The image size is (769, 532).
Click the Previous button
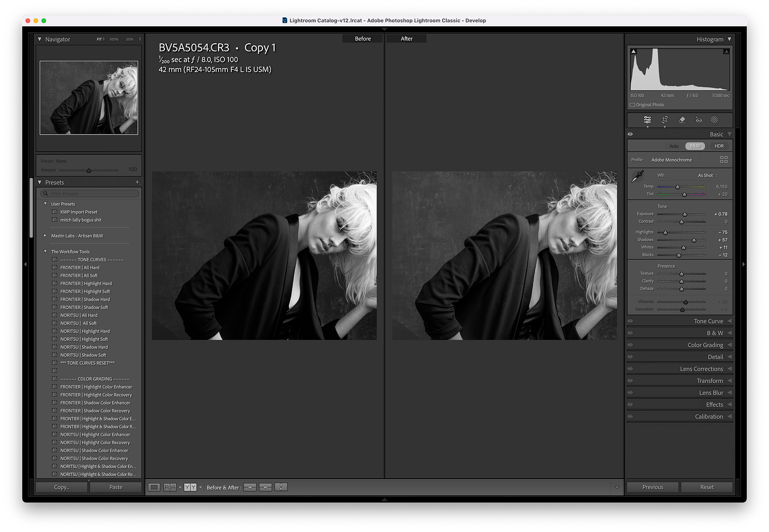(653, 487)
